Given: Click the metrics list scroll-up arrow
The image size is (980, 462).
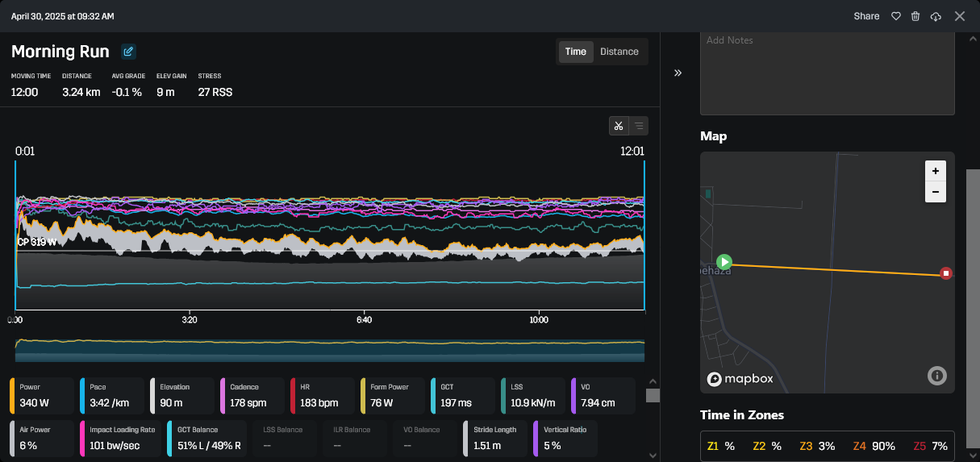Looking at the screenshot, I should (x=653, y=381).
